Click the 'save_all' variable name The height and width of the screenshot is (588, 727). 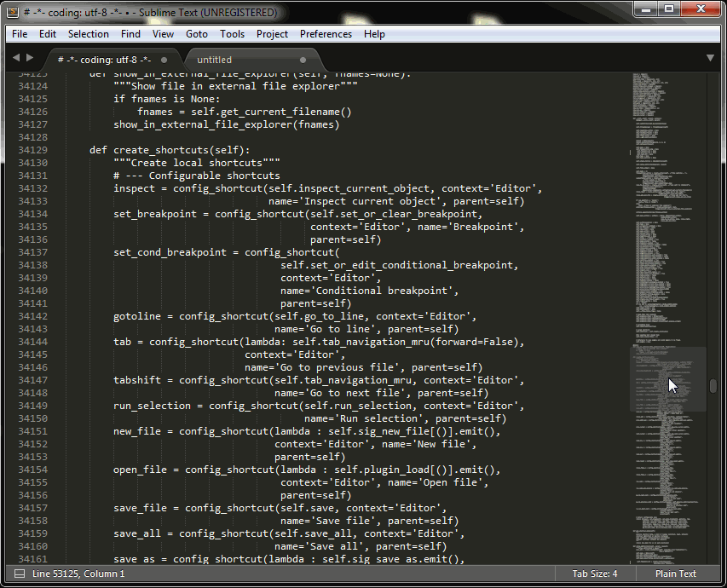(x=136, y=533)
